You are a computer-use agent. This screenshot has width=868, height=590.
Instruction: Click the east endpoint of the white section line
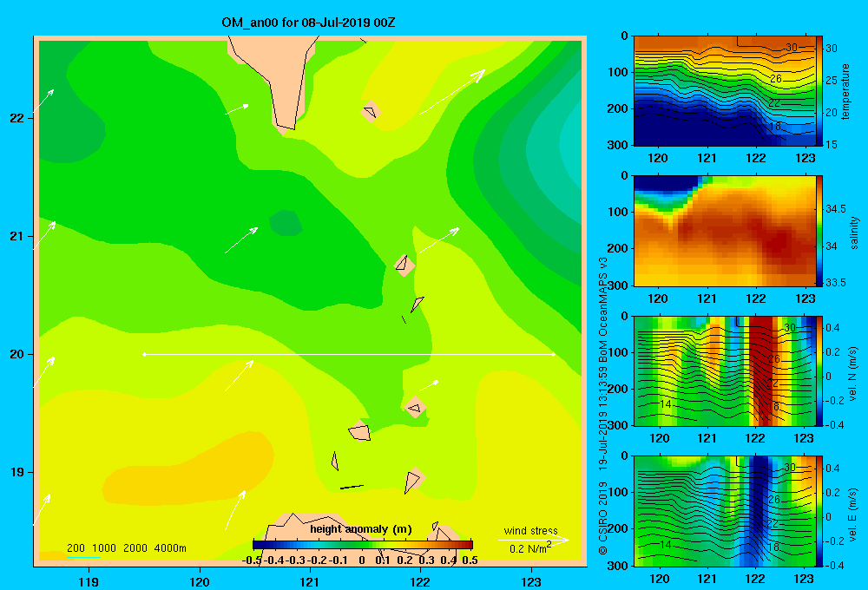554,354
